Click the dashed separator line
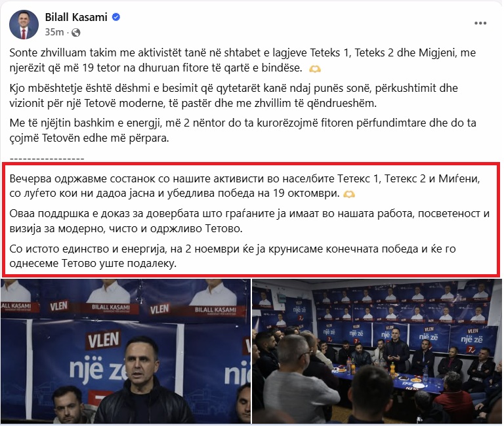The image size is (504, 427). [47, 159]
